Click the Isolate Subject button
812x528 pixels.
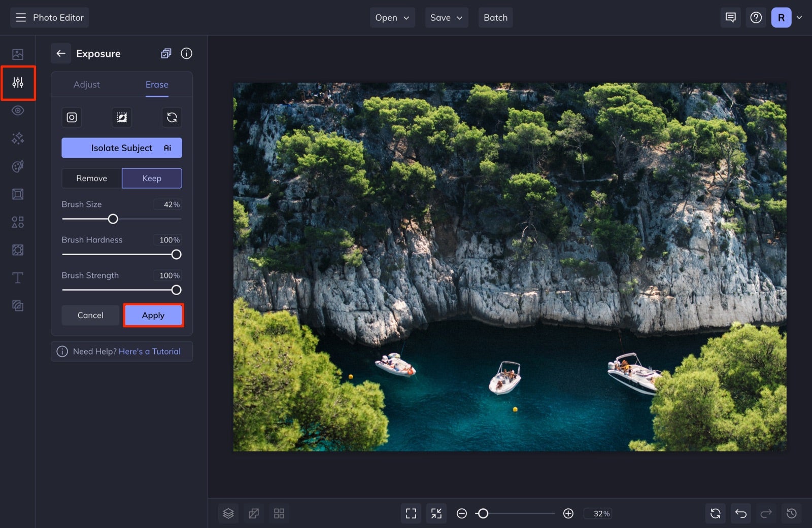point(121,148)
